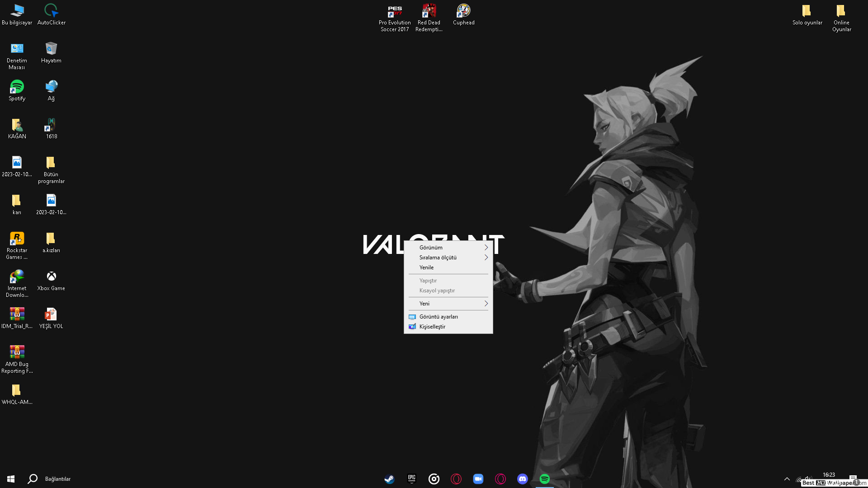Open Spotify in the taskbar

point(544,479)
